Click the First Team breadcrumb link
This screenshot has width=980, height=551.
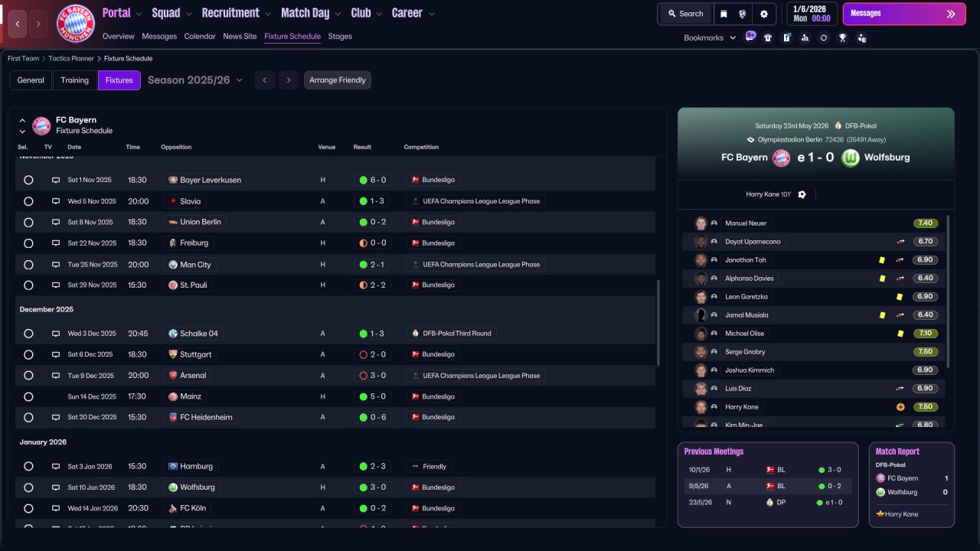(x=23, y=58)
